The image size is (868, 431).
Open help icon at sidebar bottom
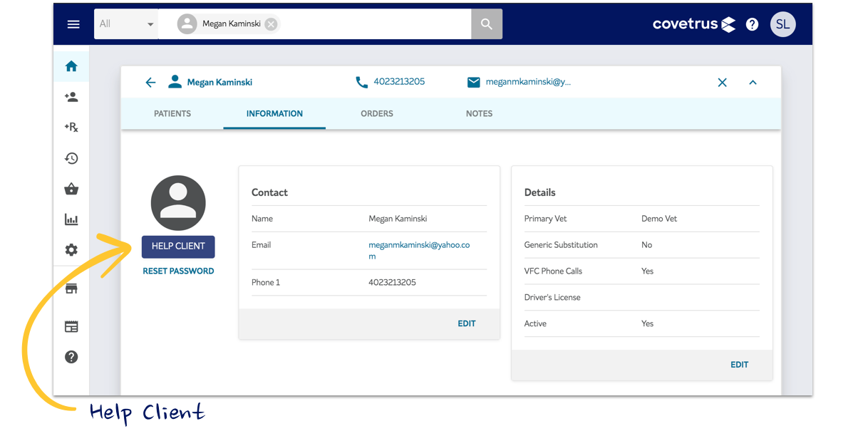point(71,357)
